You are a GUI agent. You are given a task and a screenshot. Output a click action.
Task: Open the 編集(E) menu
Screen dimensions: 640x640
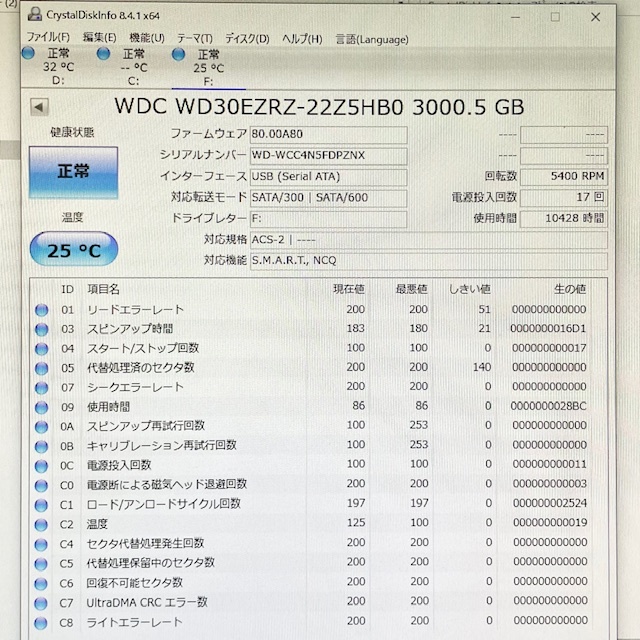pyautogui.click(x=99, y=38)
